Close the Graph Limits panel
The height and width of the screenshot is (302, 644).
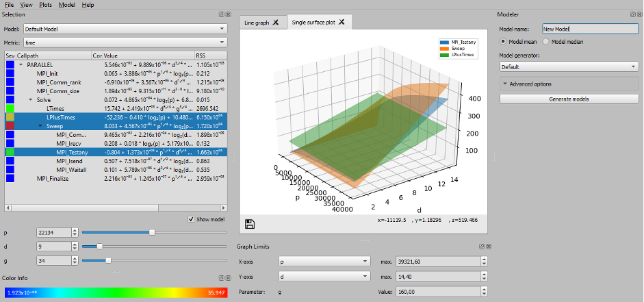point(489,247)
